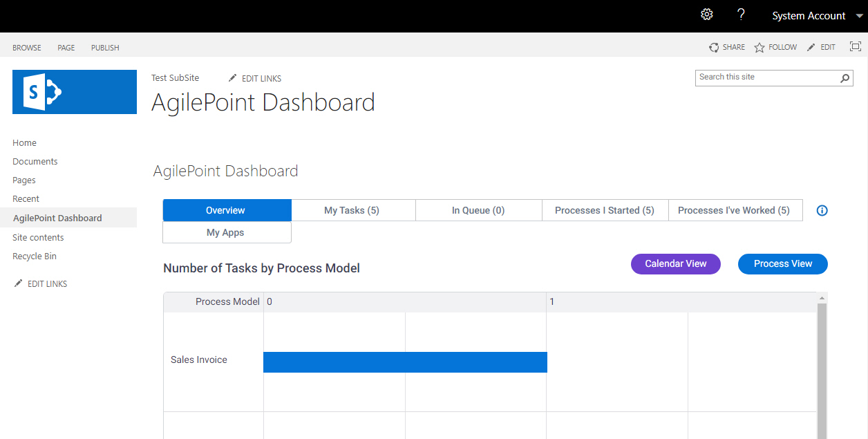Viewport: 868px width, 439px height.
Task: Open Recent in left navigation
Action: click(26, 199)
